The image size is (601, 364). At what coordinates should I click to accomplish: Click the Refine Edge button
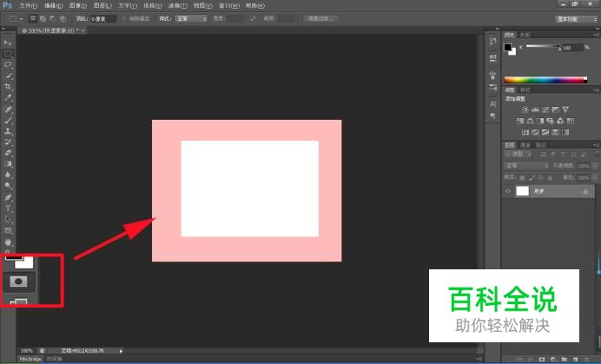tap(320, 18)
